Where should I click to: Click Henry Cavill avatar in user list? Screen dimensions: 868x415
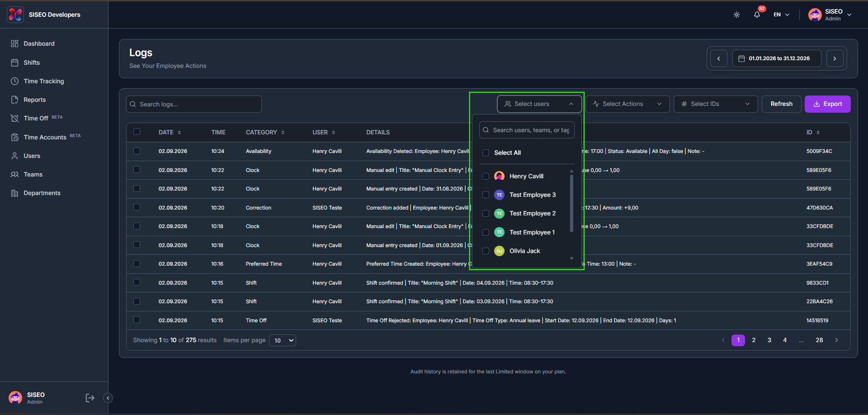(499, 176)
